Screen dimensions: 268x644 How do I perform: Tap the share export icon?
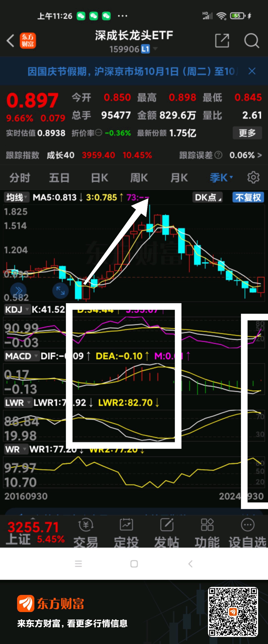coord(222,40)
